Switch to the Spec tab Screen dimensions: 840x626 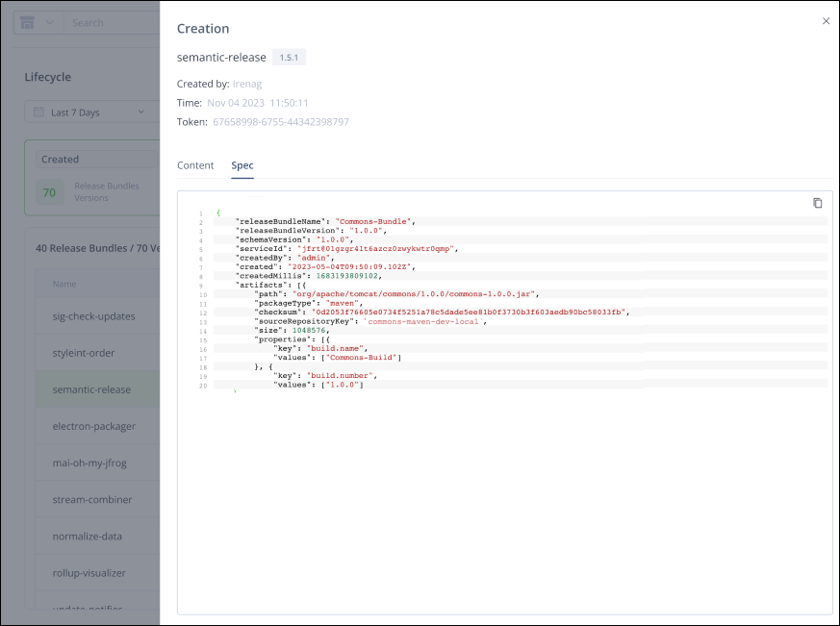242,165
